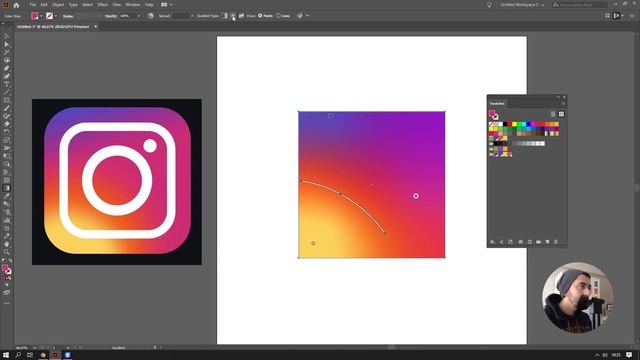Click the Discover lightbulb icon
Screen dimensions: 640x360
coord(489,5)
